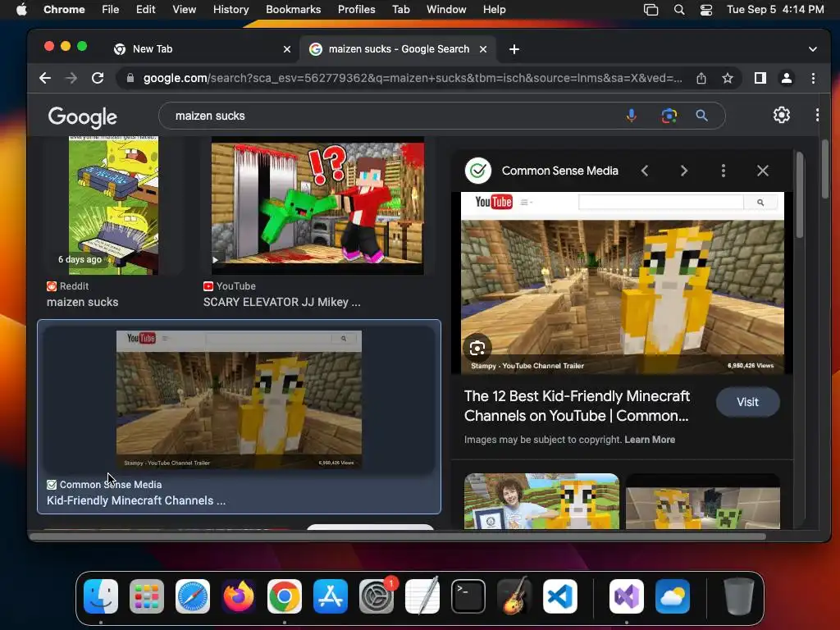Image resolution: width=840 pixels, height=630 pixels.
Task: Open SCARY ELEVATOR JJ Mikey result
Action: [282, 302]
